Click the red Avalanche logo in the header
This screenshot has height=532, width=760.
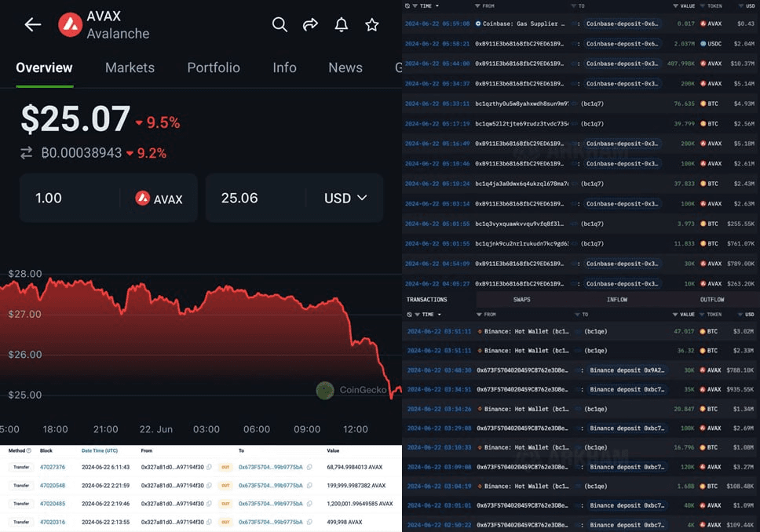(x=71, y=24)
